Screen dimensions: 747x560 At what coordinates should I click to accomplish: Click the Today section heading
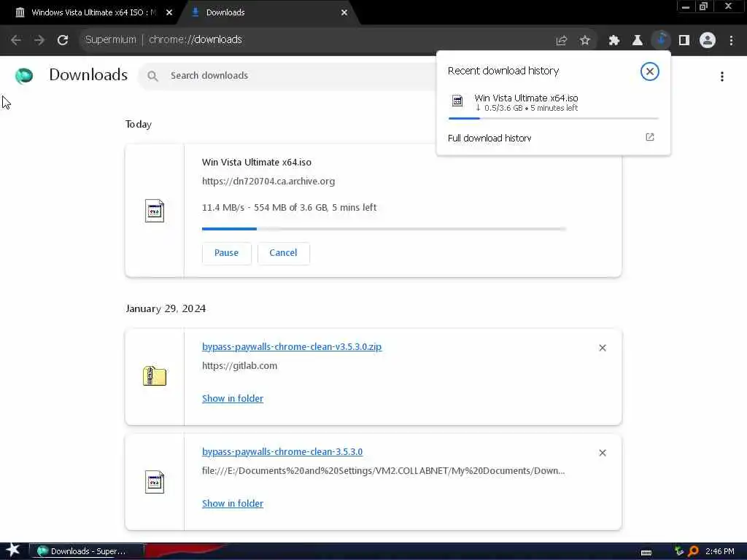pyautogui.click(x=138, y=124)
